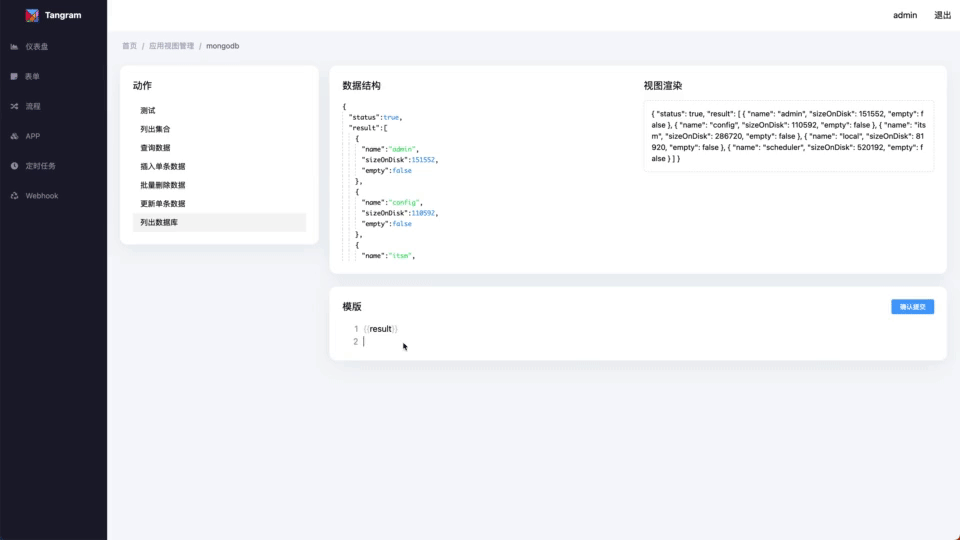Pick the 批量删除数据 action

pos(162,185)
